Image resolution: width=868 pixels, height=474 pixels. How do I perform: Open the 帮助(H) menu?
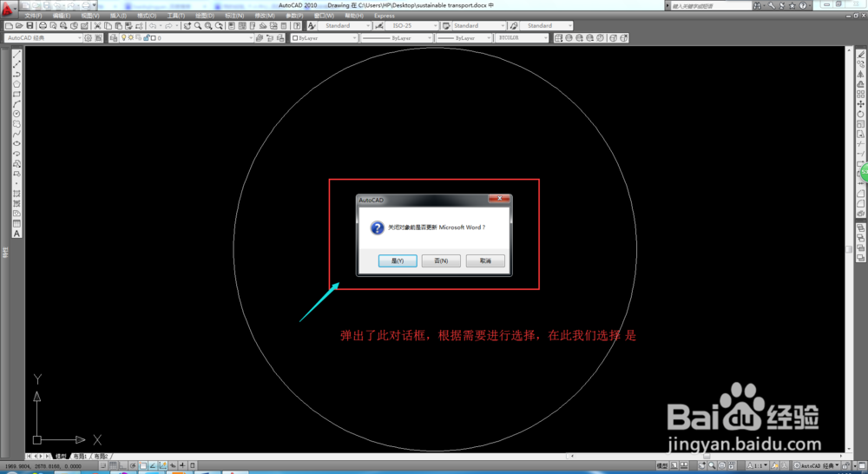354,16
